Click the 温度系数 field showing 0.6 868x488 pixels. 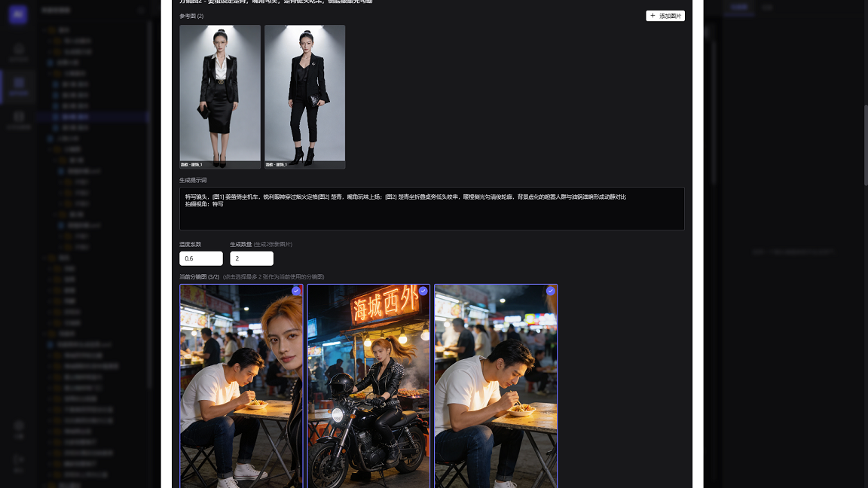(201, 258)
